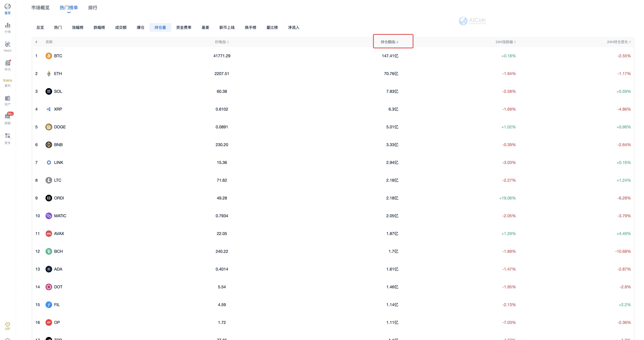The width and height of the screenshot is (644, 340).
Task: Select the 换手榜 sub-tab
Action: click(251, 27)
